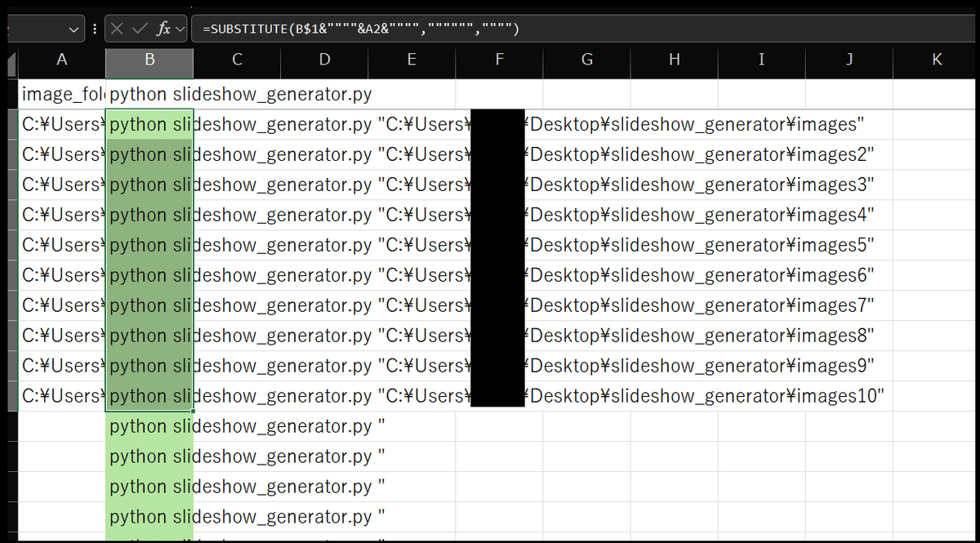Open Insert Function with fx icon
This screenshot has height=543, width=980.
tap(164, 29)
